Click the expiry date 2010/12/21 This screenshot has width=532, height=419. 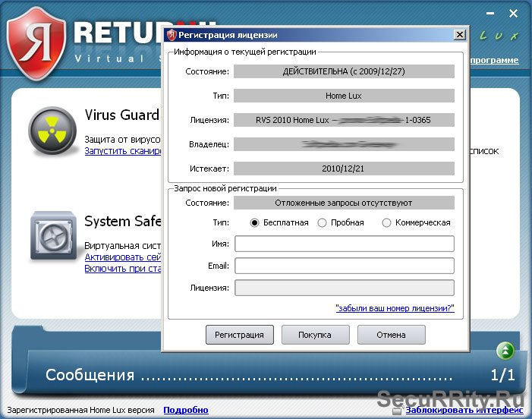[x=344, y=169]
